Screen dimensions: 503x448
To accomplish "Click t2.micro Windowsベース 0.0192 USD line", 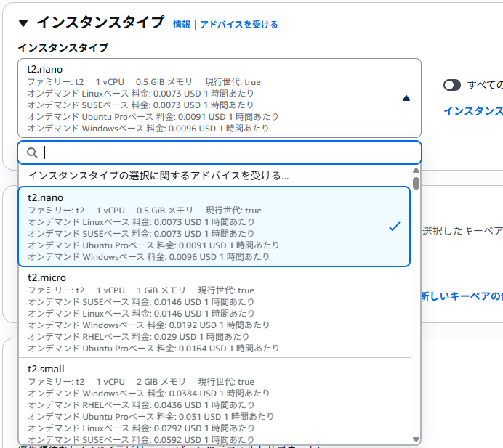I will tap(148, 325).
